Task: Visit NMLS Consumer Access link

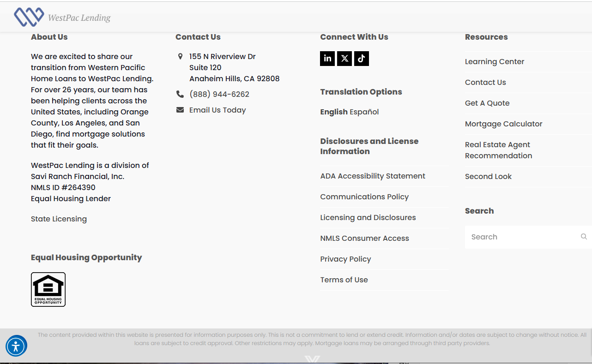Action: pos(365,238)
